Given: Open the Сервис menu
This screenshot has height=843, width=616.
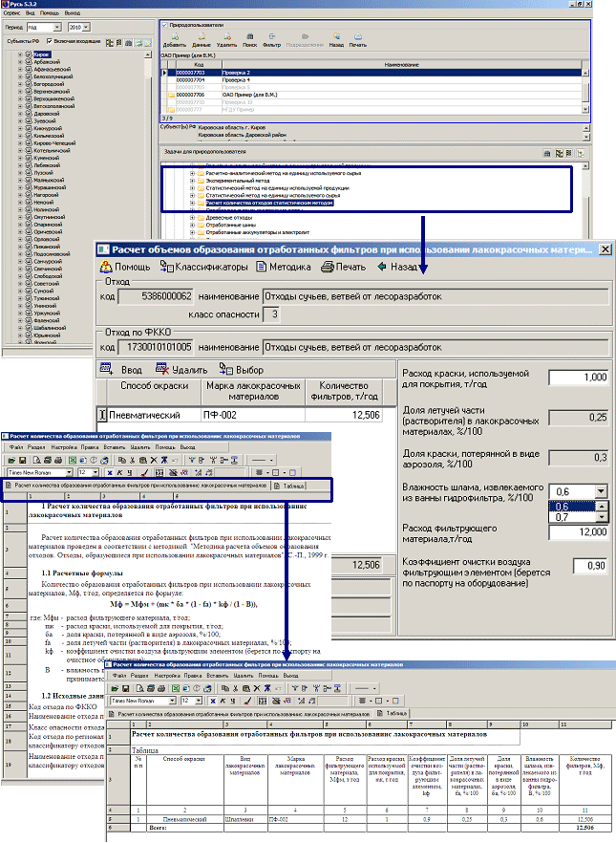Looking at the screenshot, I should [11, 15].
